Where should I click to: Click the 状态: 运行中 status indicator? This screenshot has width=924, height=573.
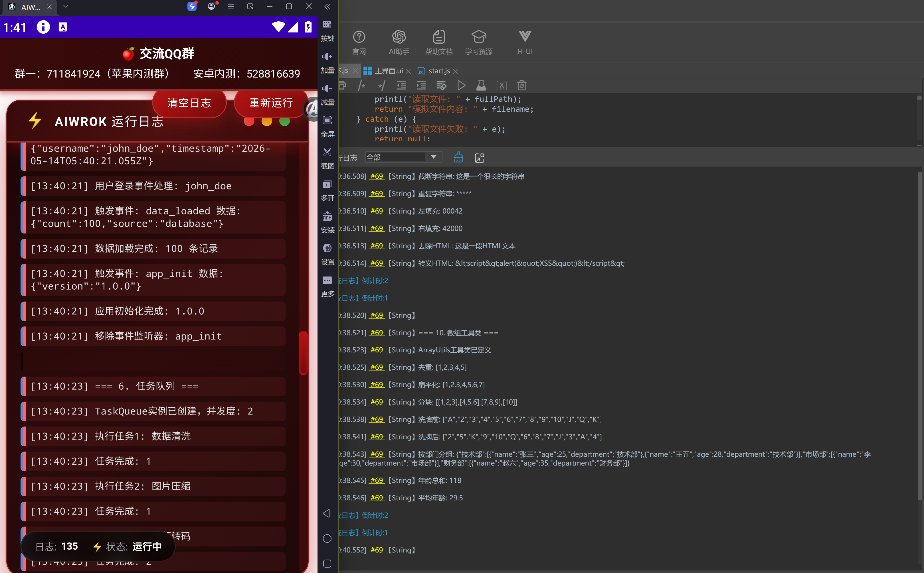128,546
